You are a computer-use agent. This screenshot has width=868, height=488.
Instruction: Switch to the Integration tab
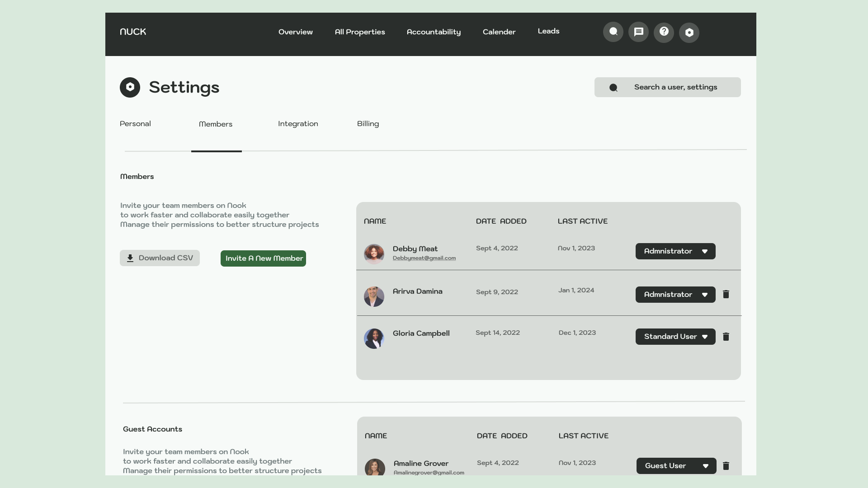298,124
